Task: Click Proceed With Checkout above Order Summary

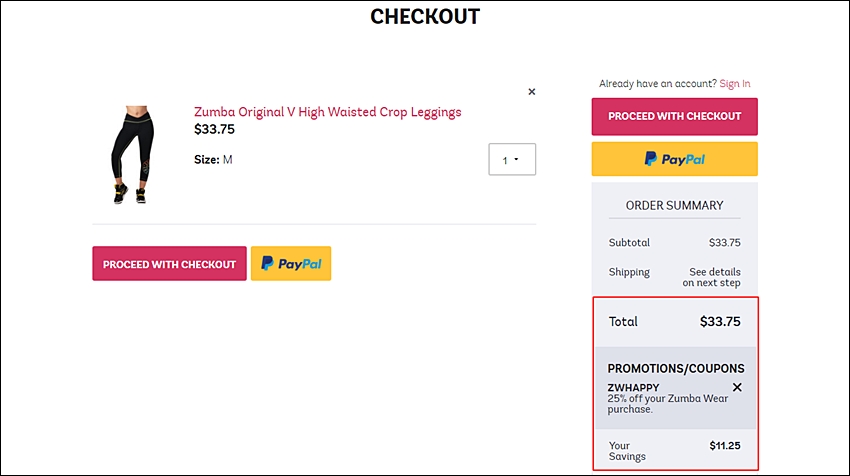Action: point(674,117)
